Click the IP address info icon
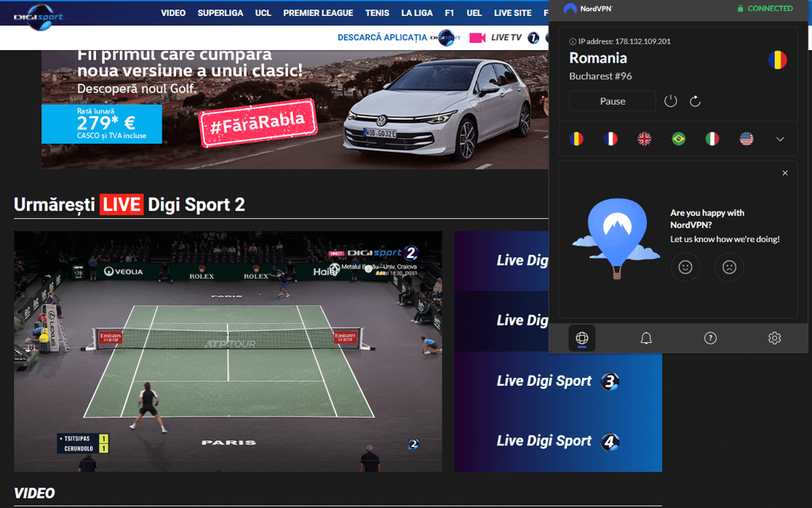 573,41
